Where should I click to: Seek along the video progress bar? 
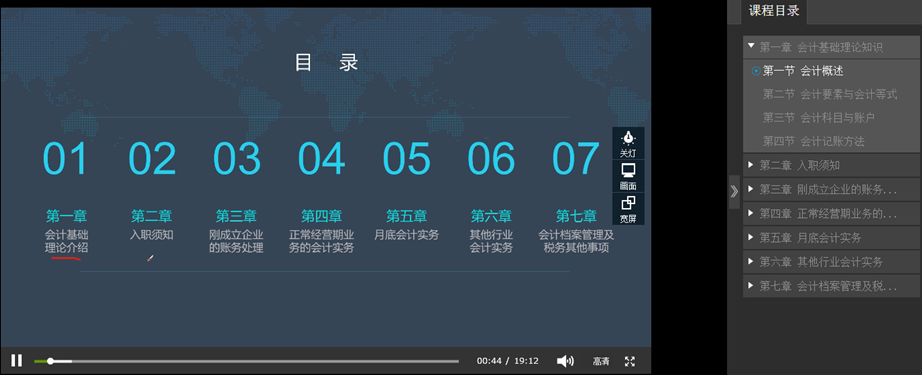coord(246,361)
